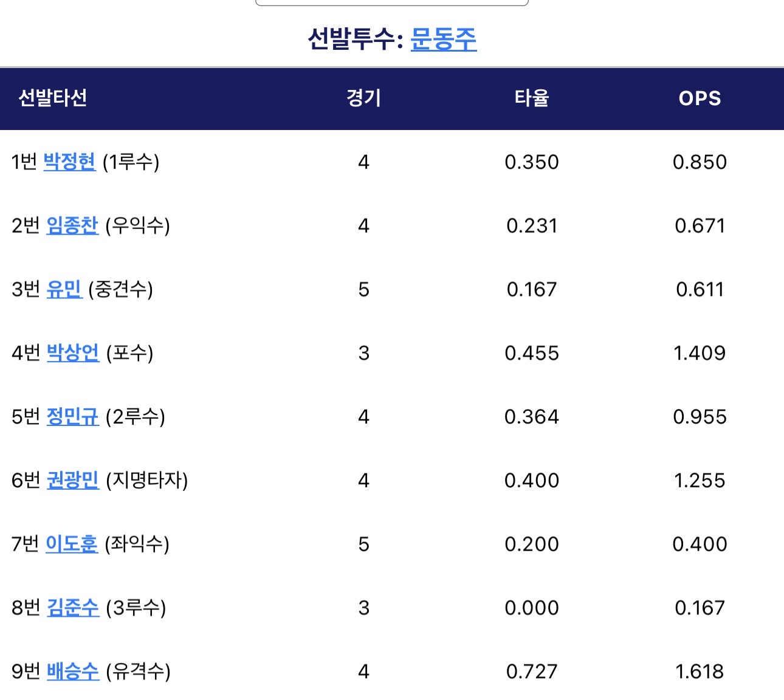Sort by the 경기 column header
784x700 pixels.
363,98
